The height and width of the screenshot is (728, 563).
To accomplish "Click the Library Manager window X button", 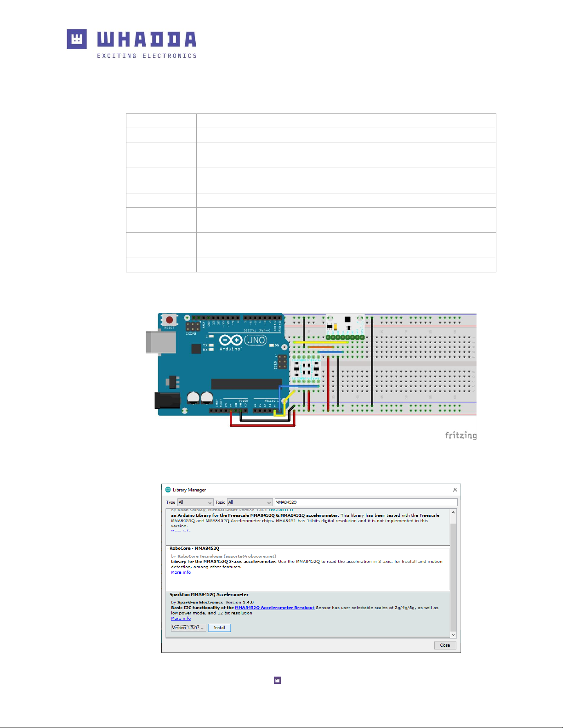I will coord(455,490).
